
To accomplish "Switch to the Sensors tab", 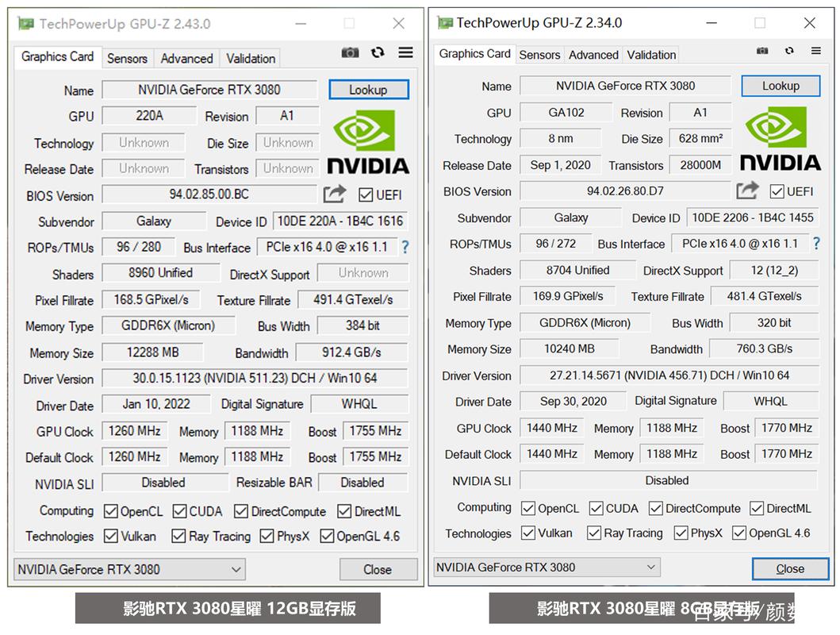I will click(x=127, y=58).
